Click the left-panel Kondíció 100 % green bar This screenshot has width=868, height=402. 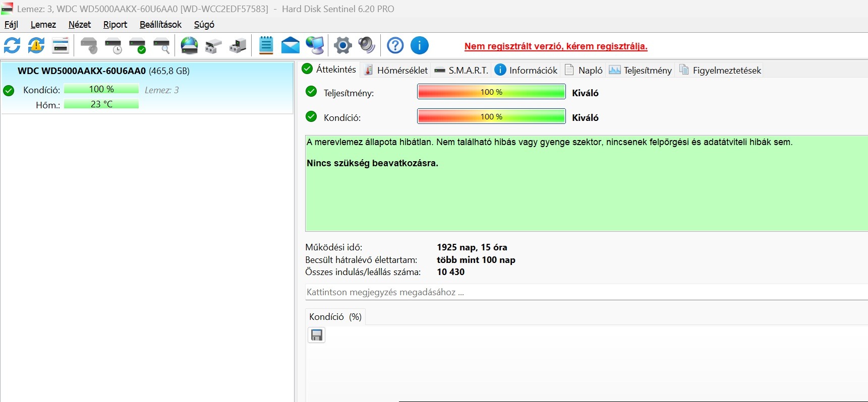[101, 89]
